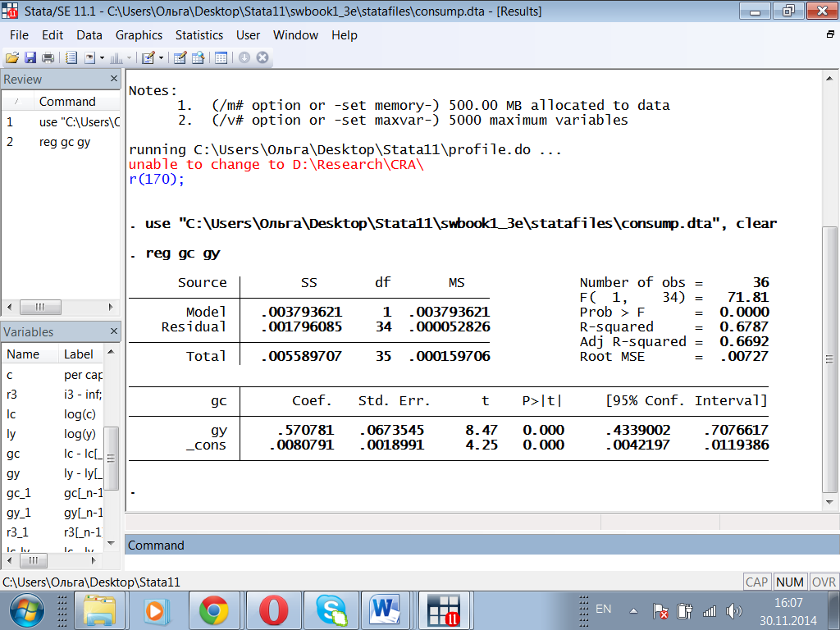Toggle the NUM status bar indicator
This screenshot has height=630, width=840.
[789, 582]
